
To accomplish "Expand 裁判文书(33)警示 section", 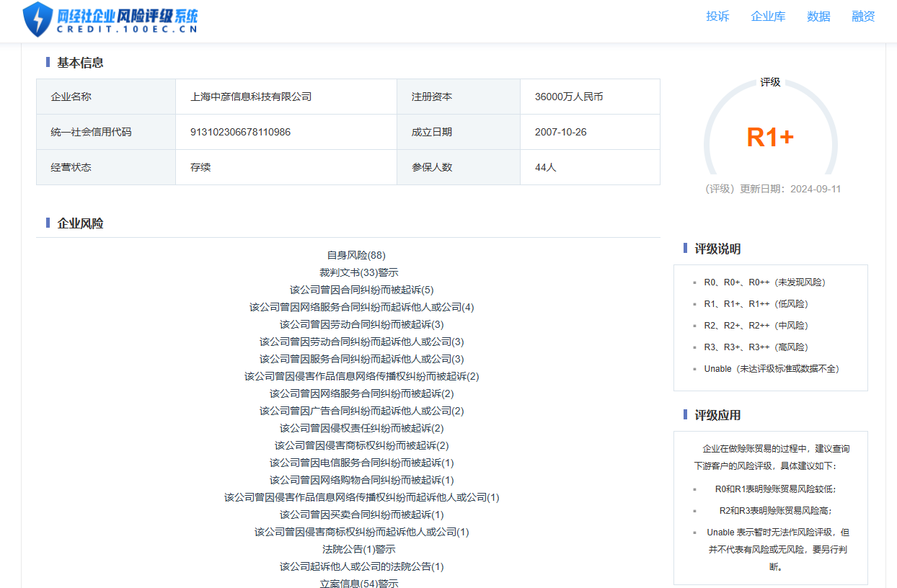I will (359, 272).
